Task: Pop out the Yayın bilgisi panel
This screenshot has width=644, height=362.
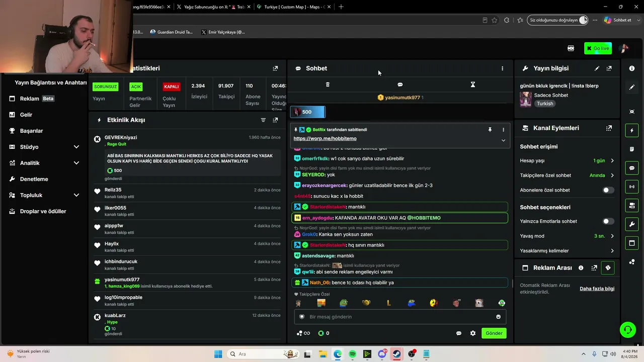Action: point(609,68)
